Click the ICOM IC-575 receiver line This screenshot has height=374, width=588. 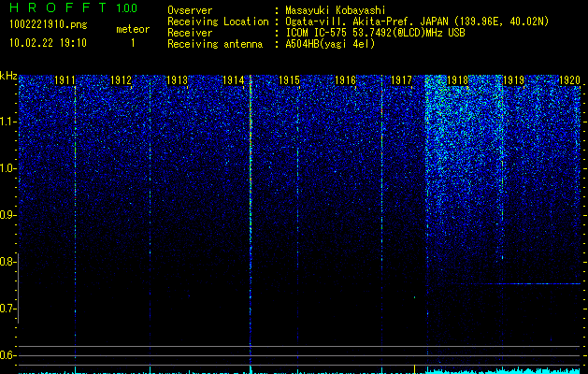coord(375,33)
